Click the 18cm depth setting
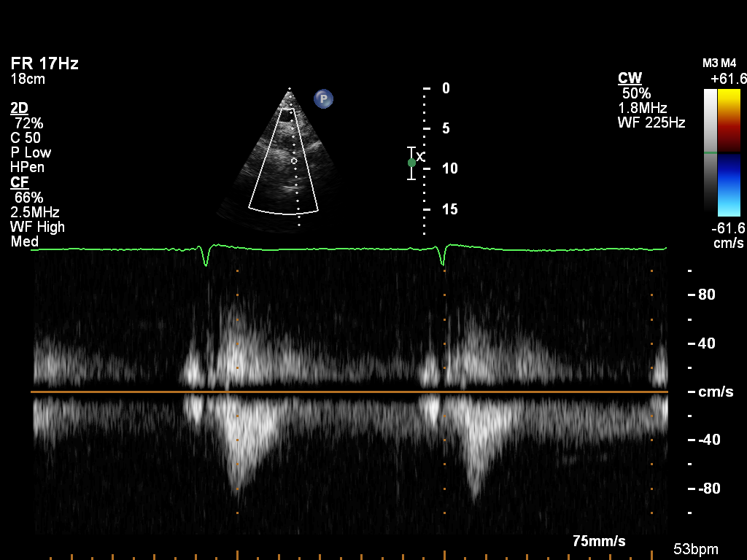 (28, 79)
